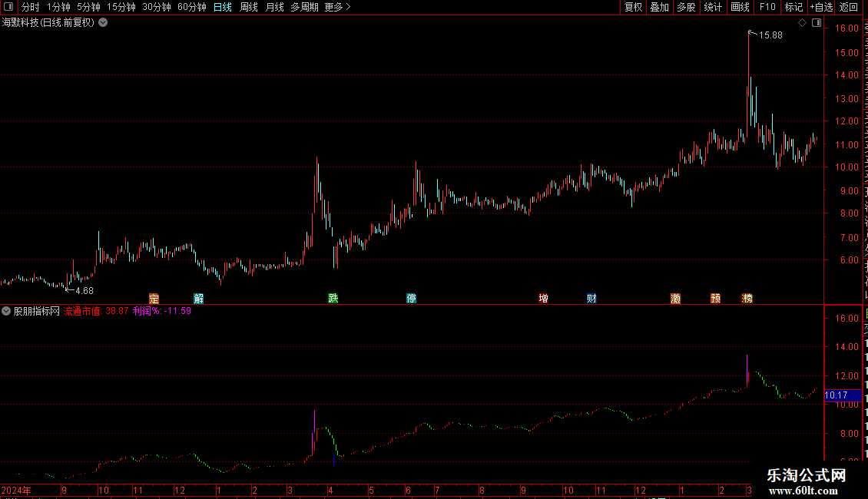The width and height of the screenshot is (868, 499).
Task: Click the 标记 mark button
Action: (793, 7)
